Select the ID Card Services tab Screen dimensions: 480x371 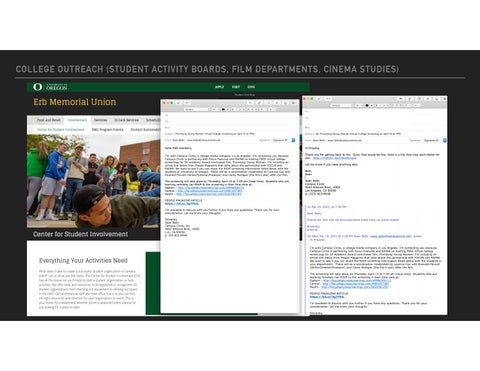click(127, 120)
